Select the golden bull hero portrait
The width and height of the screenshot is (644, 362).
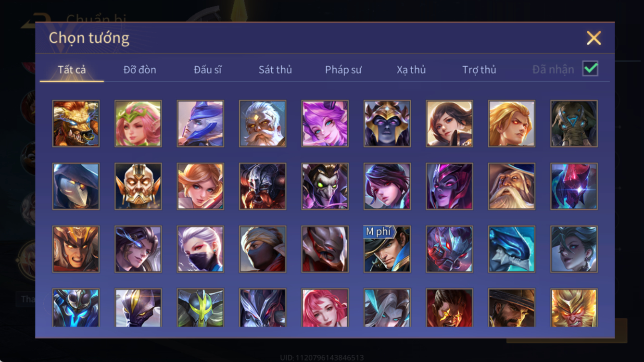tap(76, 124)
